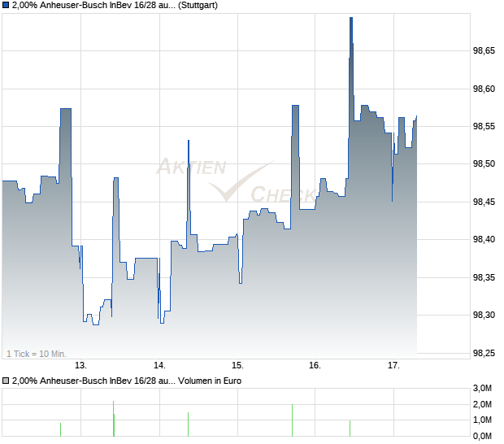Click the short green volume bar before 13.
Screen dimensions: 504x444
pyautogui.click(x=60, y=429)
